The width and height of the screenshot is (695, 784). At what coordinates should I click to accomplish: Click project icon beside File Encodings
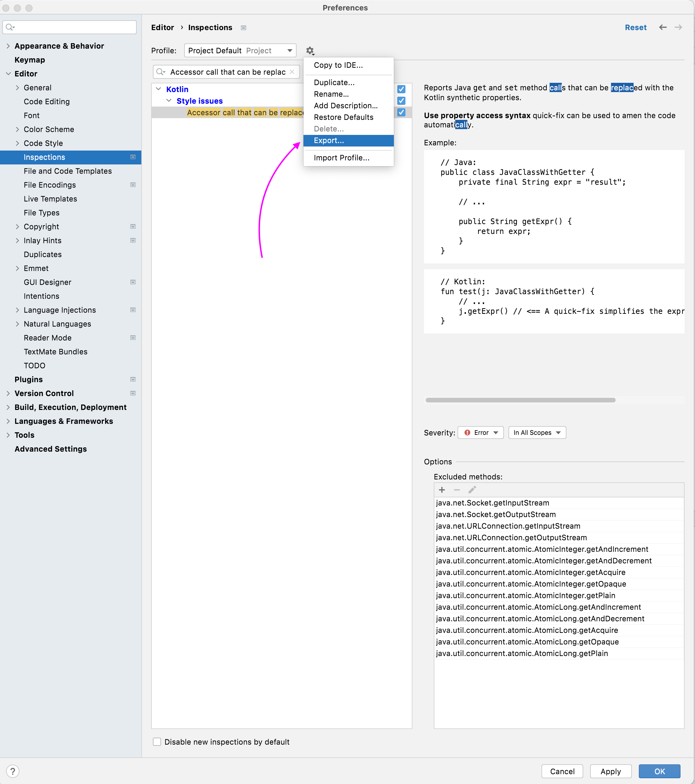coord(133,185)
